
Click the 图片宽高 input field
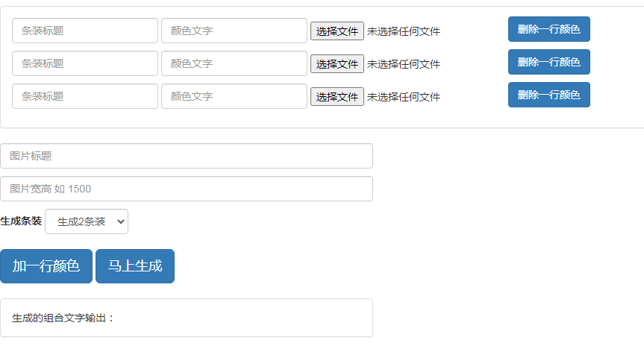point(187,189)
